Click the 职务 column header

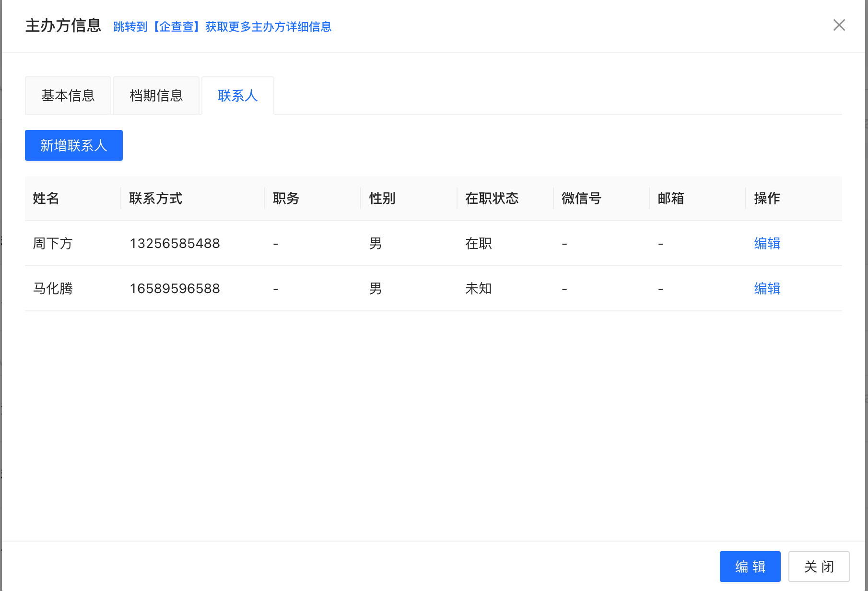pyautogui.click(x=286, y=199)
